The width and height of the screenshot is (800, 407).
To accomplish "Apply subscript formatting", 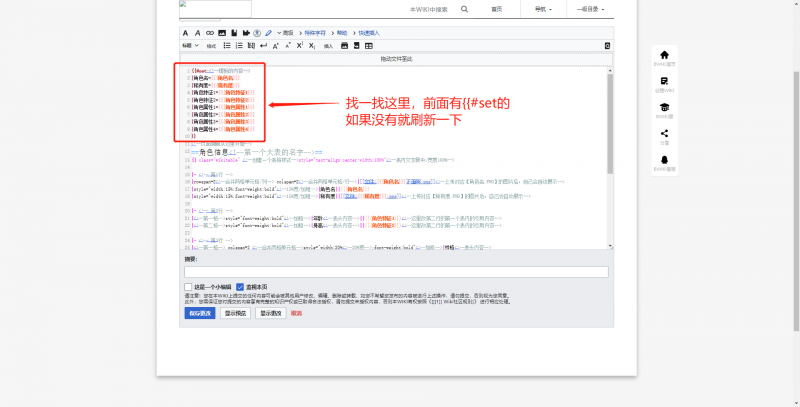I will pyautogui.click(x=312, y=46).
